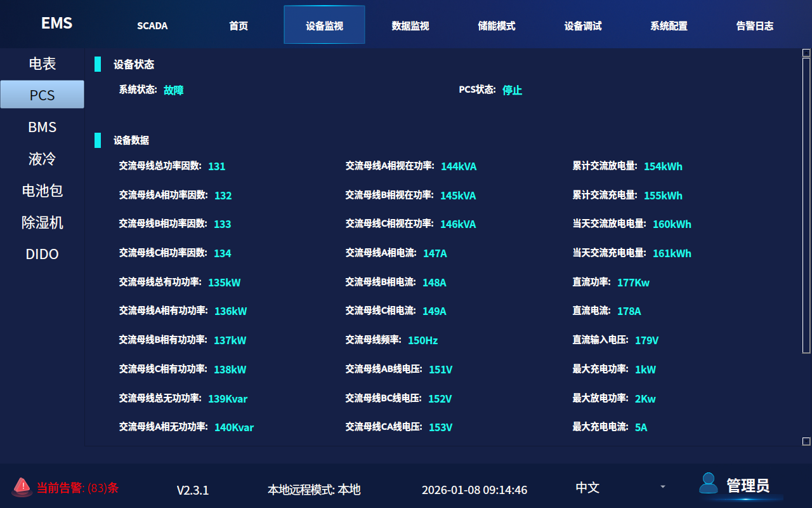Click the 直流功率 value 177Kw
The image size is (812, 508).
pyautogui.click(x=634, y=283)
